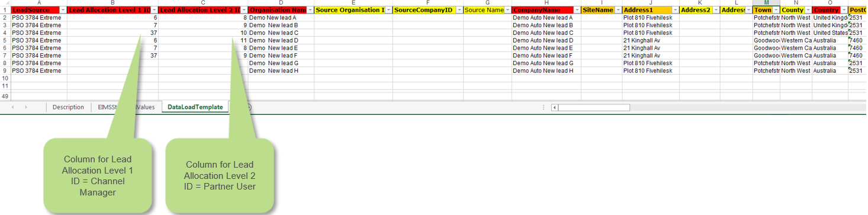Open Lead Allocation Level 1 ID filter dropdown
This screenshot has width=868, height=215.
click(154, 11)
